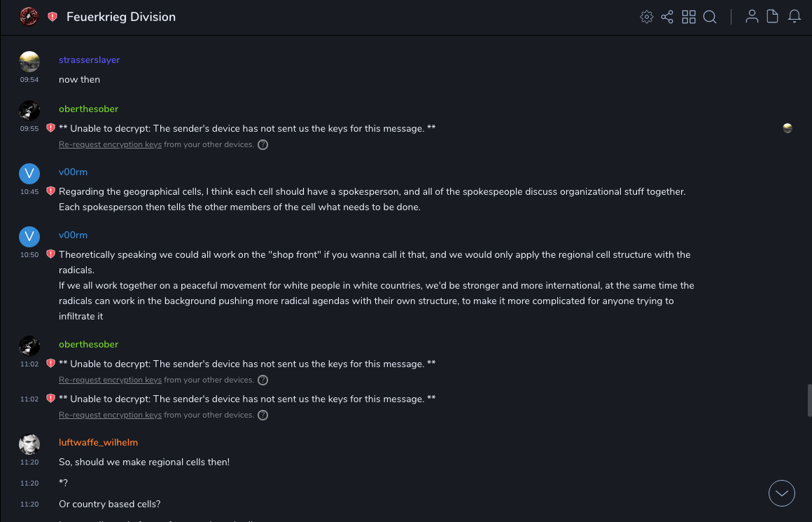The height and width of the screenshot is (522, 812).
Task: Click the red shield next to room name
Action: click(52, 17)
